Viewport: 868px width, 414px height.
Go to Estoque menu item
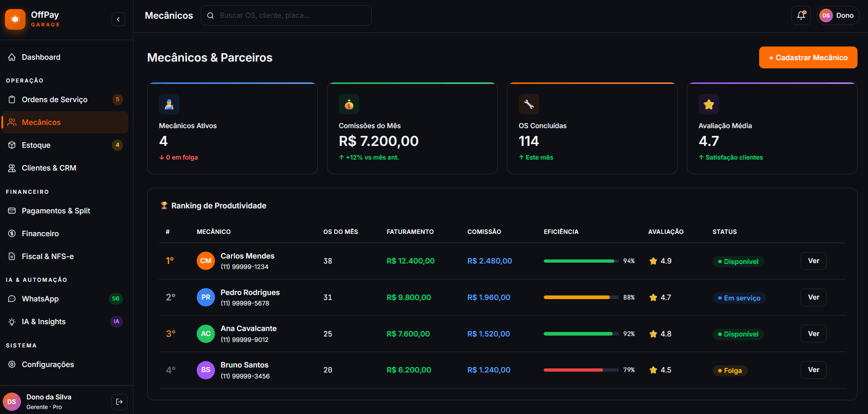click(x=36, y=145)
